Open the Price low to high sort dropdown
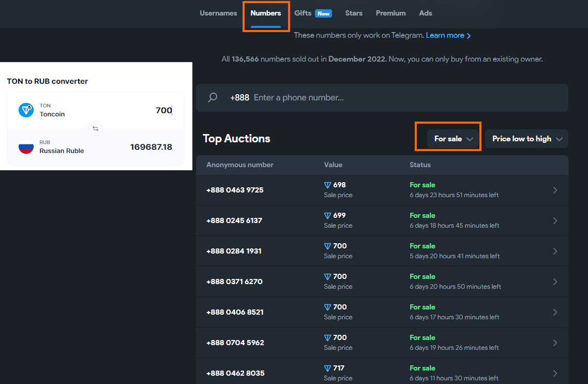 [526, 139]
